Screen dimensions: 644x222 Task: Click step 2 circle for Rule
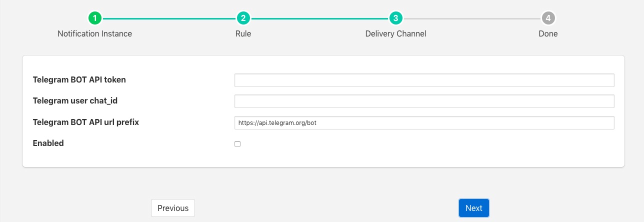pos(243,18)
